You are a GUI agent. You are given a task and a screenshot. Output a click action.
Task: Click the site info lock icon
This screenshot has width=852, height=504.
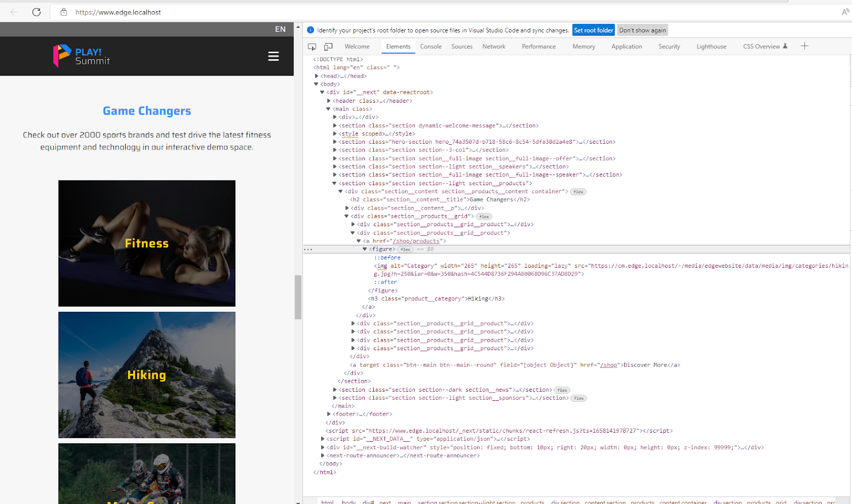tap(64, 12)
